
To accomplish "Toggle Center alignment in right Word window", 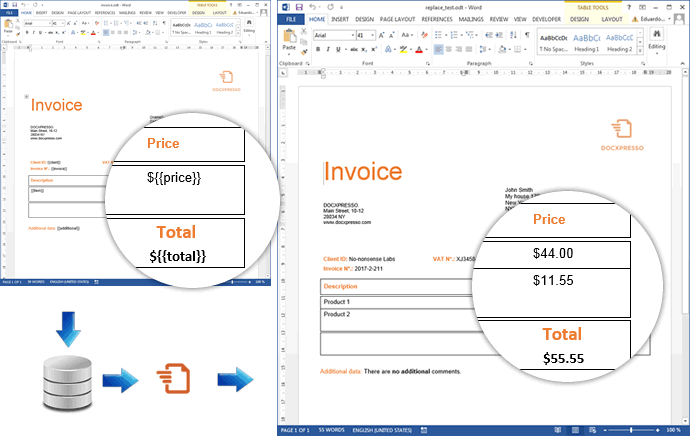I will [448, 49].
